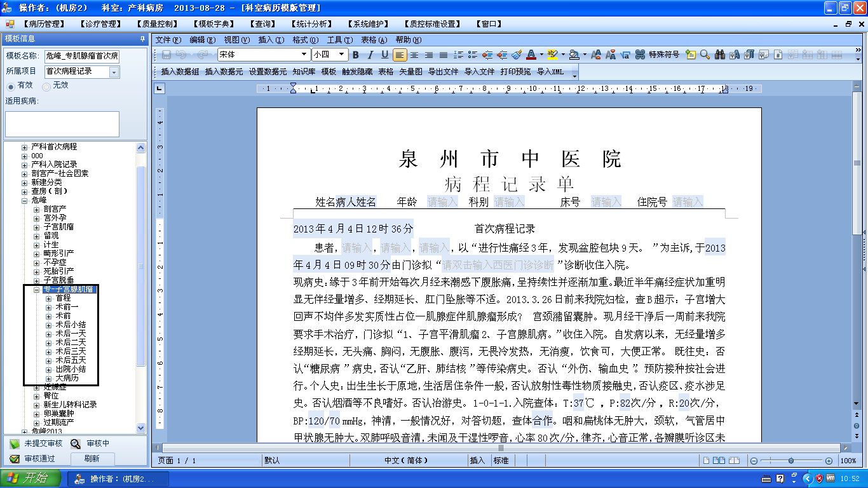Click the numbered list icon
This screenshot has height=488, width=868.
pos(458,55)
